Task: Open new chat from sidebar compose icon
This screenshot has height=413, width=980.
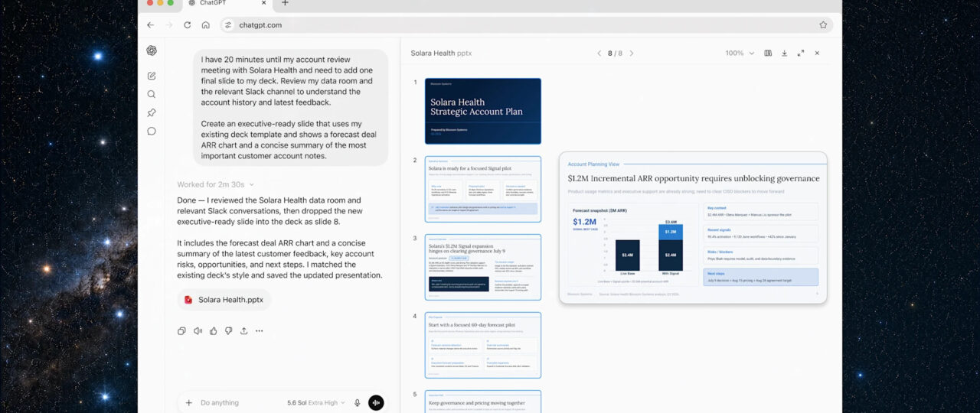Action: point(152,76)
